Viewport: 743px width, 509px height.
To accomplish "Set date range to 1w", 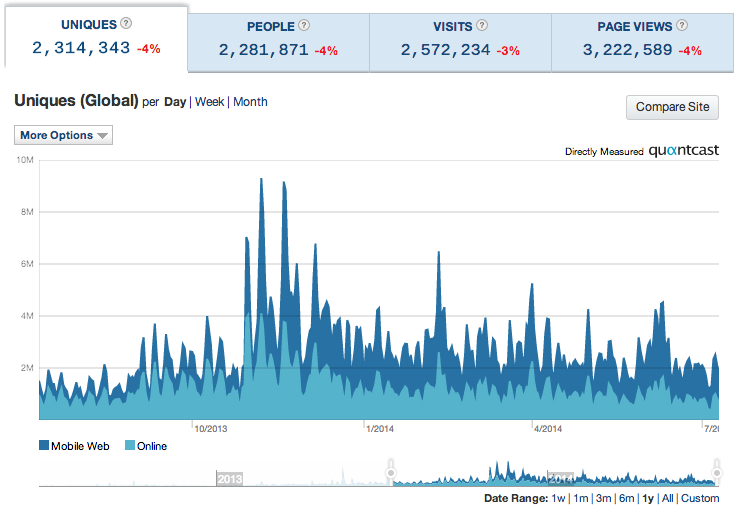I will 558,498.
